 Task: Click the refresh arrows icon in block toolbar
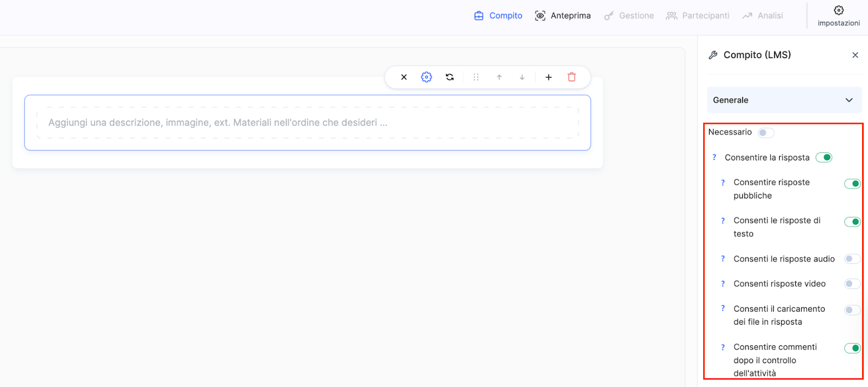[x=450, y=77]
